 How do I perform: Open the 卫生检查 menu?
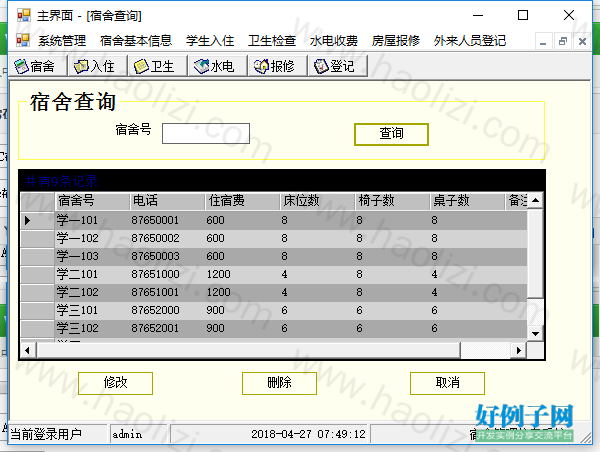272,41
